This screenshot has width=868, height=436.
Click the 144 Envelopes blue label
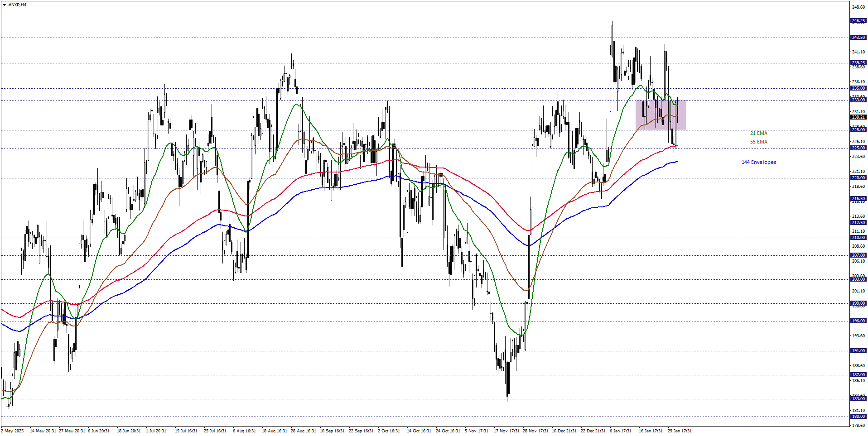point(758,162)
